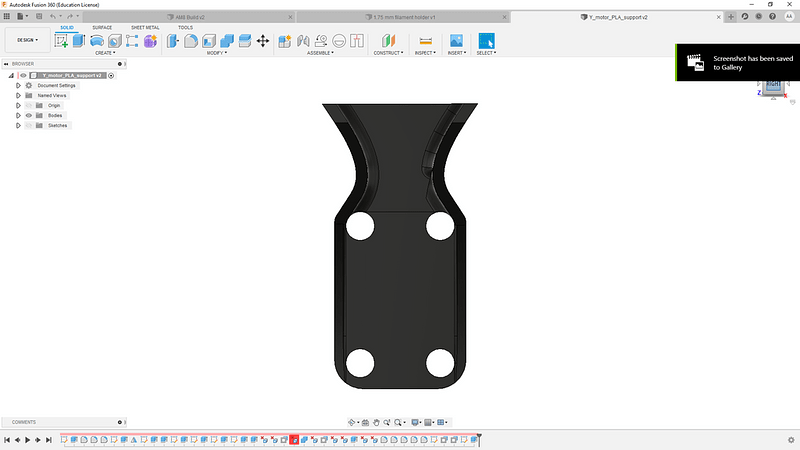
Task: Select the Move/Copy tool
Action: 263,41
